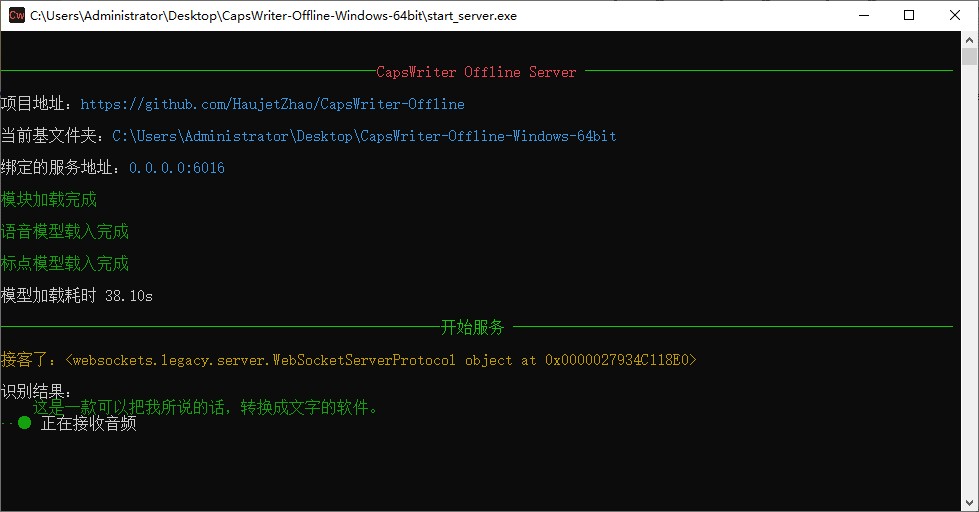Open the GitHub CapsWriter-Offline project URL
979x512 pixels.
(272, 104)
